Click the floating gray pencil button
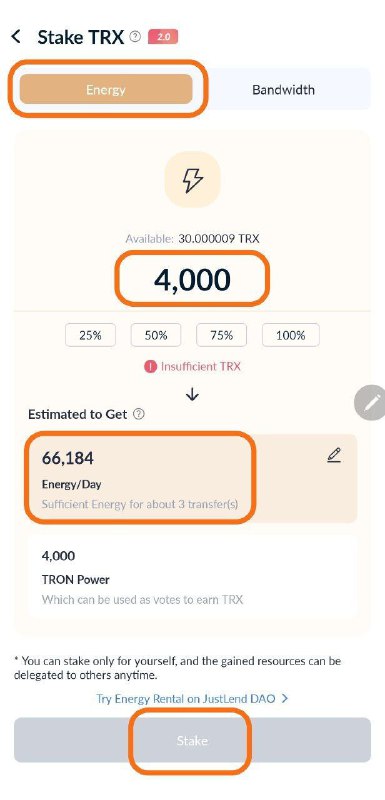 tap(370, 403)
